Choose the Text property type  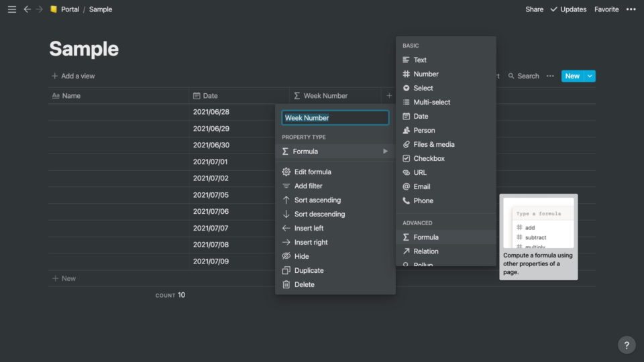coord(446,60)
